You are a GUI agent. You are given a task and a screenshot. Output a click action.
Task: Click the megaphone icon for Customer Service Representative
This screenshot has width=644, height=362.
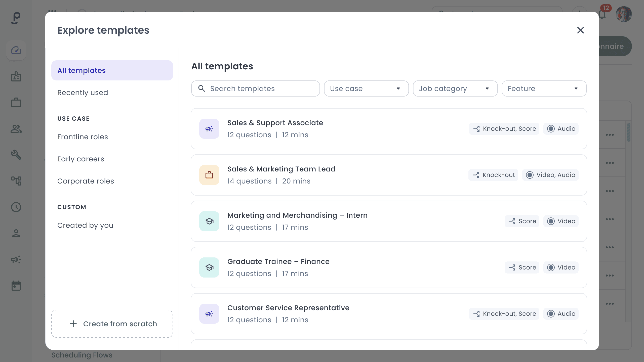[209, 314]
